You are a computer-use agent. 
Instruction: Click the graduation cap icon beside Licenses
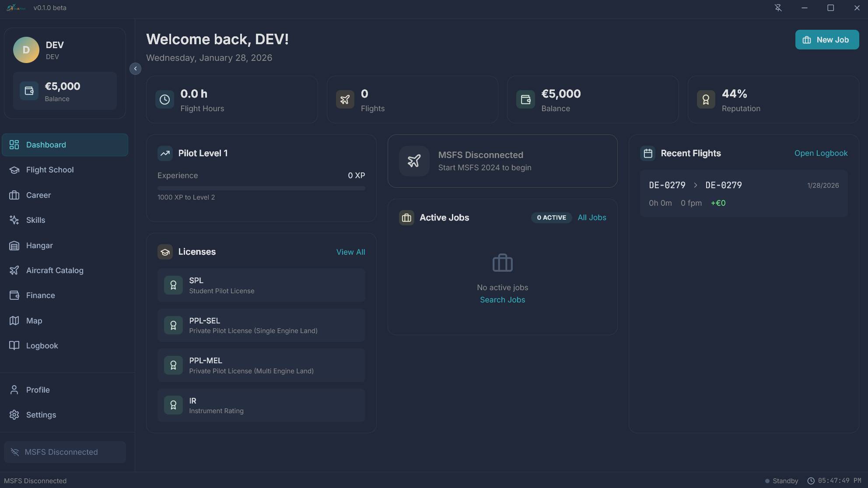pos(165,252)
